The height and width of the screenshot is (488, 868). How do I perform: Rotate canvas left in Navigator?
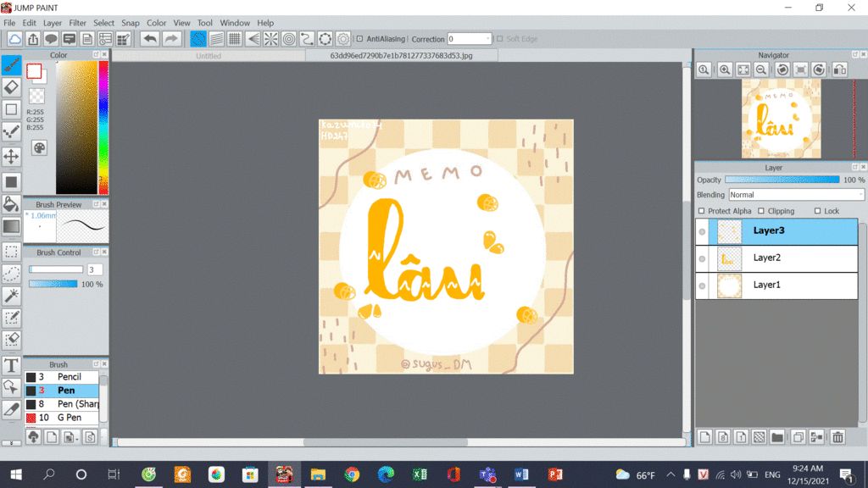coord(782,69)
